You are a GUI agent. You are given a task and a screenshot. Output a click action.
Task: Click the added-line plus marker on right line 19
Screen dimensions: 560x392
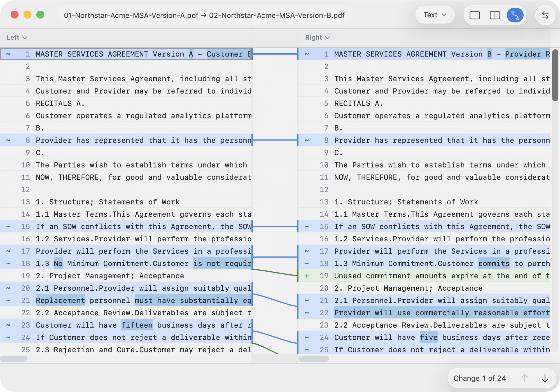[307, 276]
